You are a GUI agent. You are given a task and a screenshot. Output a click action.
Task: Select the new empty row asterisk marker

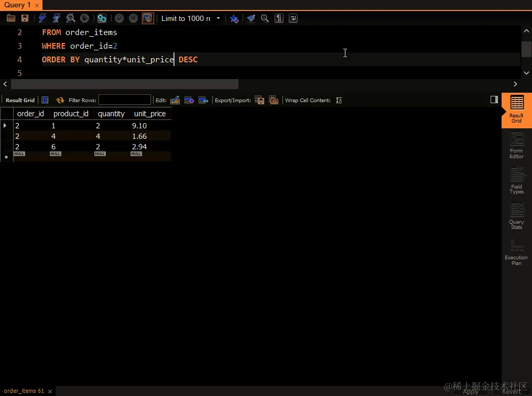[6, 157]
